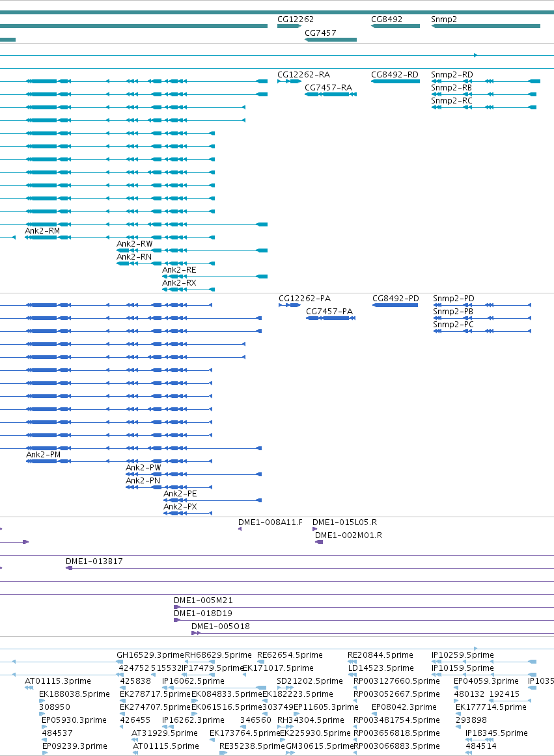
Task: Open protein CG7457-PA
Action: tap(329, 312)
